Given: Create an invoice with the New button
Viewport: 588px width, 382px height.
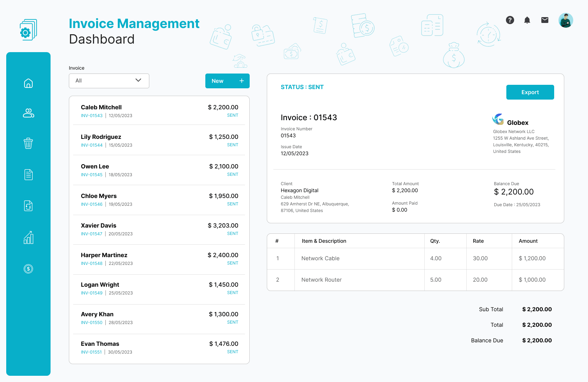Looking at the screenshot, I should (227, 81).
